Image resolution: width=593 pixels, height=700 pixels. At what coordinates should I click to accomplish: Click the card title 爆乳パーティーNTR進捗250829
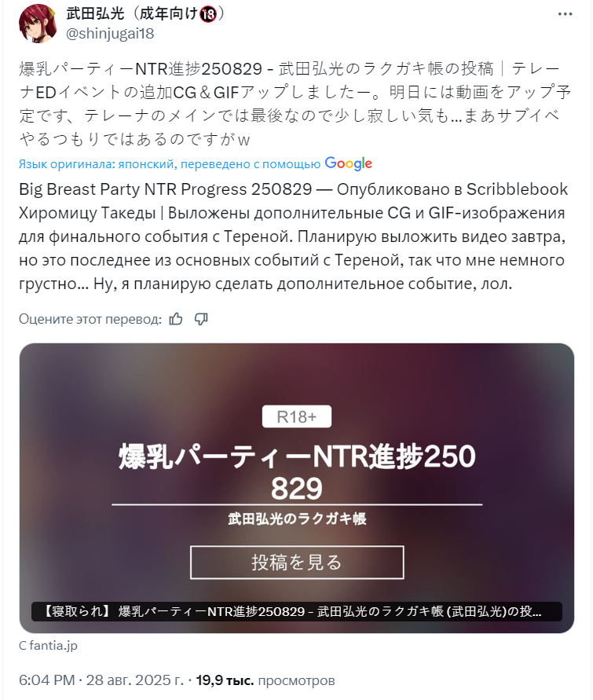(297, 472)
